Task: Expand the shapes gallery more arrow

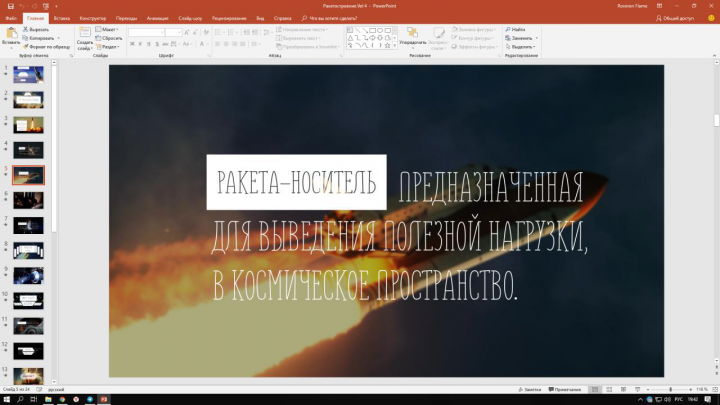Action: point(394,45)
